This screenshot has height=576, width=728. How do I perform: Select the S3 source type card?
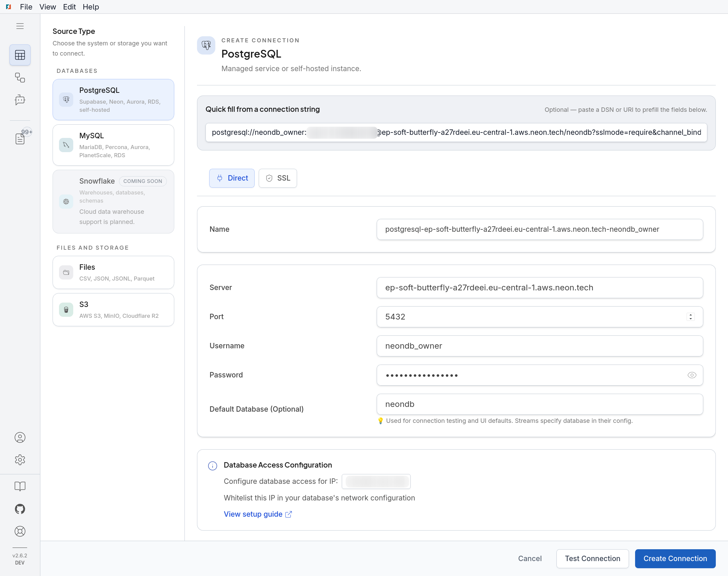[113, 310]
